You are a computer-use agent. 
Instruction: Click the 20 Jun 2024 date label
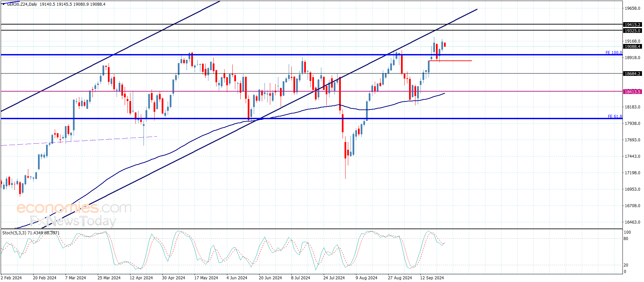coord(270,278)
